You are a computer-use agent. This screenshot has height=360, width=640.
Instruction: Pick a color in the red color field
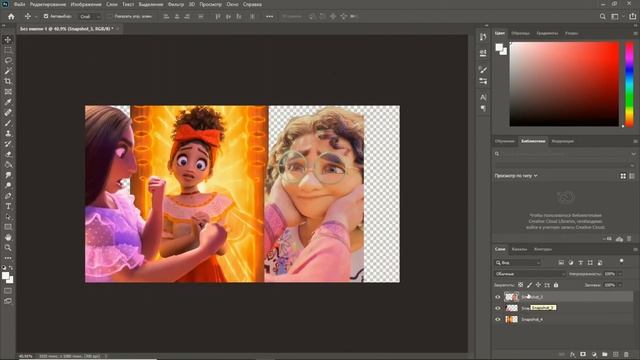[564, 84]
